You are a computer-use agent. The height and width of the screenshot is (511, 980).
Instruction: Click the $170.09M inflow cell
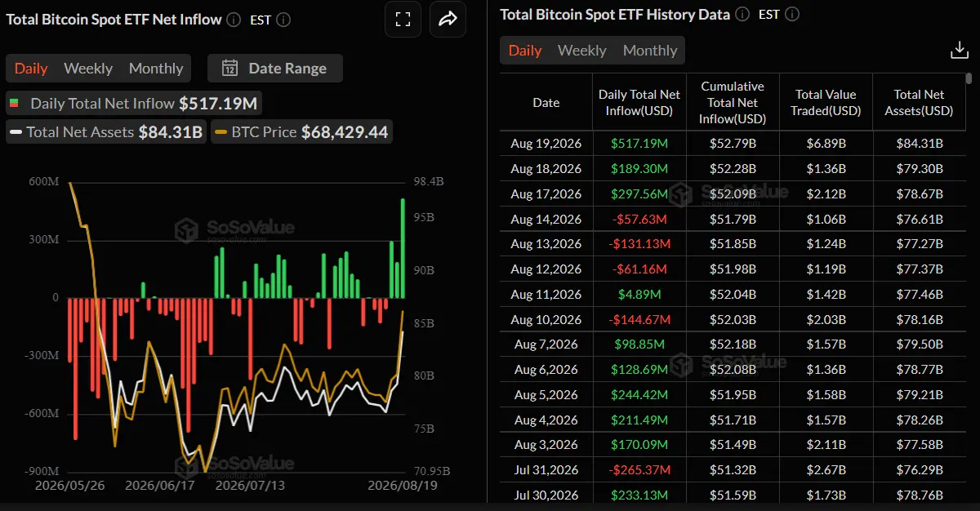click(x=639, y=445)
